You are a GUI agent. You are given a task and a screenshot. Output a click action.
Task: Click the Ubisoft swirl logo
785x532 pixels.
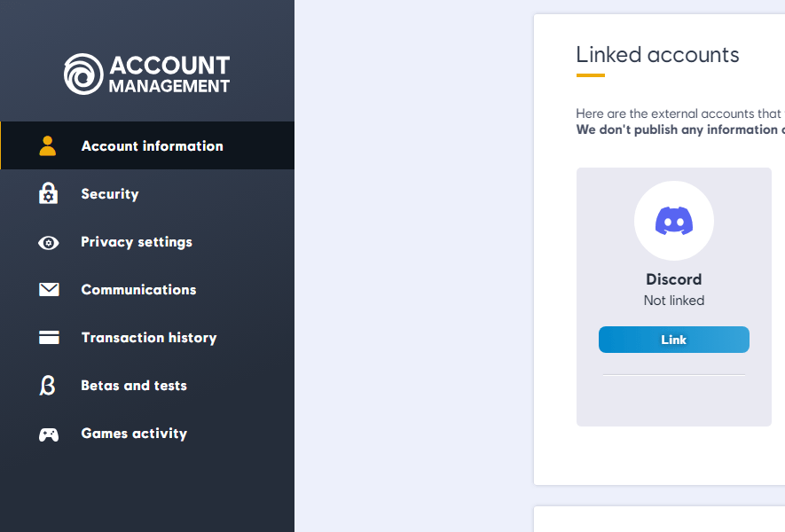83,74
